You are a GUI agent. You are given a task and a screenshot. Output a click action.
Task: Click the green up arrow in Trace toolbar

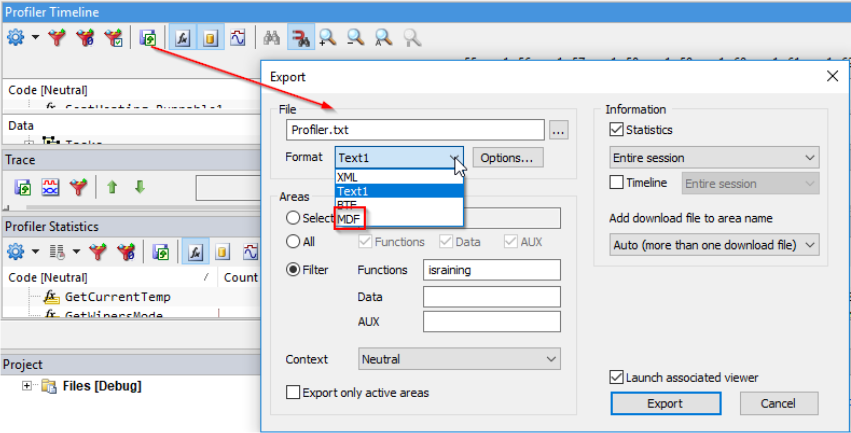point(112,187)
